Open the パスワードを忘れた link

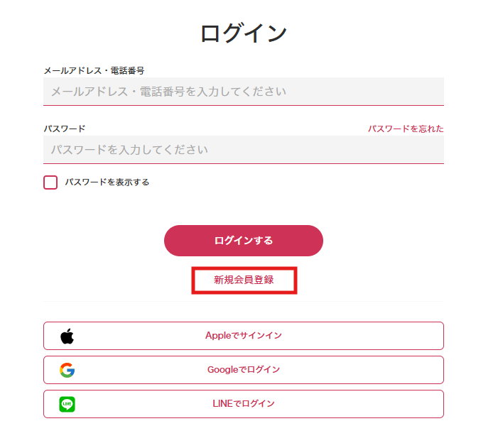click(x=405, y=129)
